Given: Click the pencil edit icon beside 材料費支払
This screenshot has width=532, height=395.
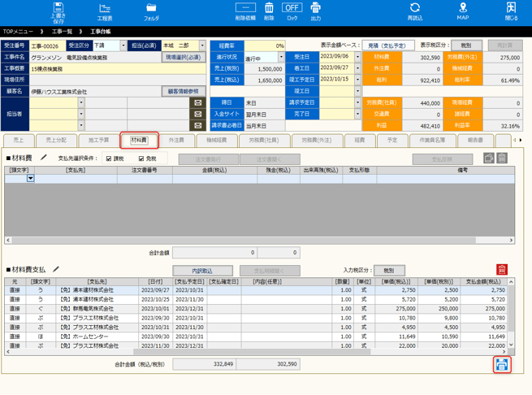Looking at the screenshot, I should point(56,269).
